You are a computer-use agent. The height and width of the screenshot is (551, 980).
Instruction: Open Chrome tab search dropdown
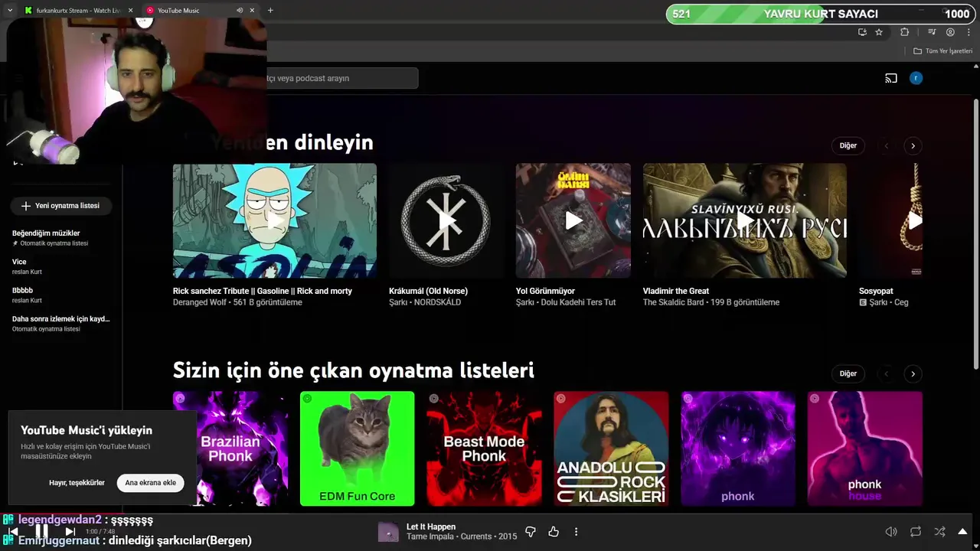(10, 10)
